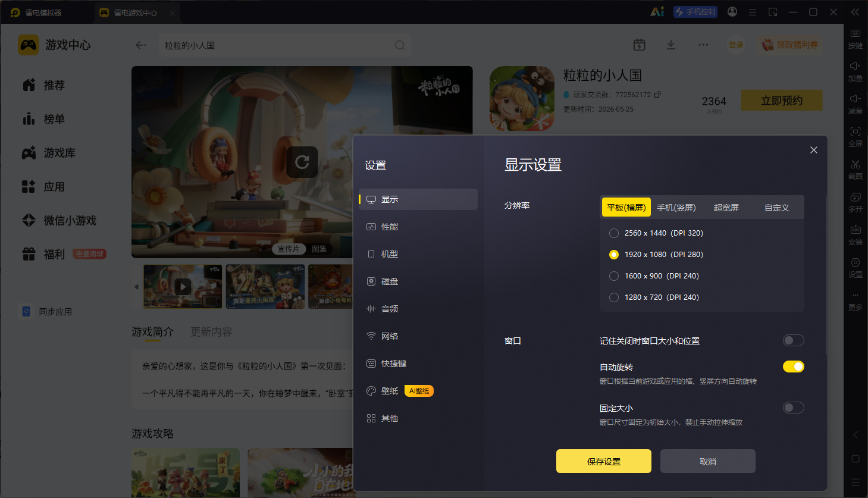Toggle 全屏 fullscreen mode in the sidebar

coord(856,137)
